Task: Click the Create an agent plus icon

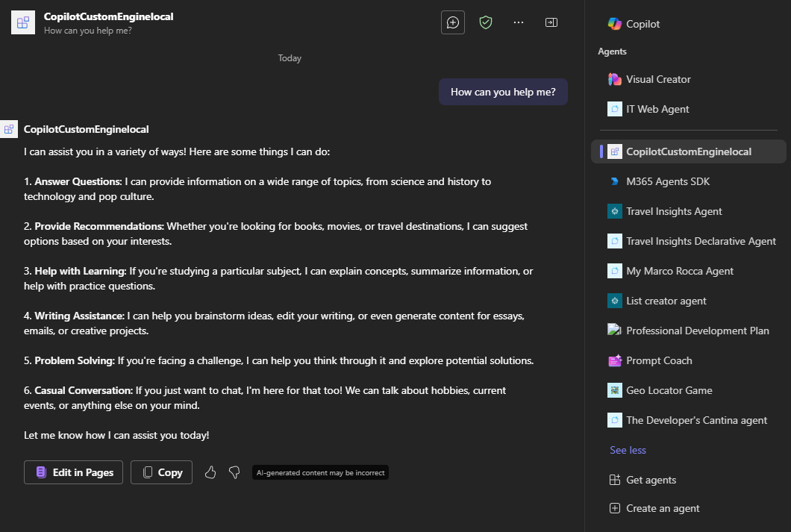Action: pyautogui.click(x=614, y=508)
